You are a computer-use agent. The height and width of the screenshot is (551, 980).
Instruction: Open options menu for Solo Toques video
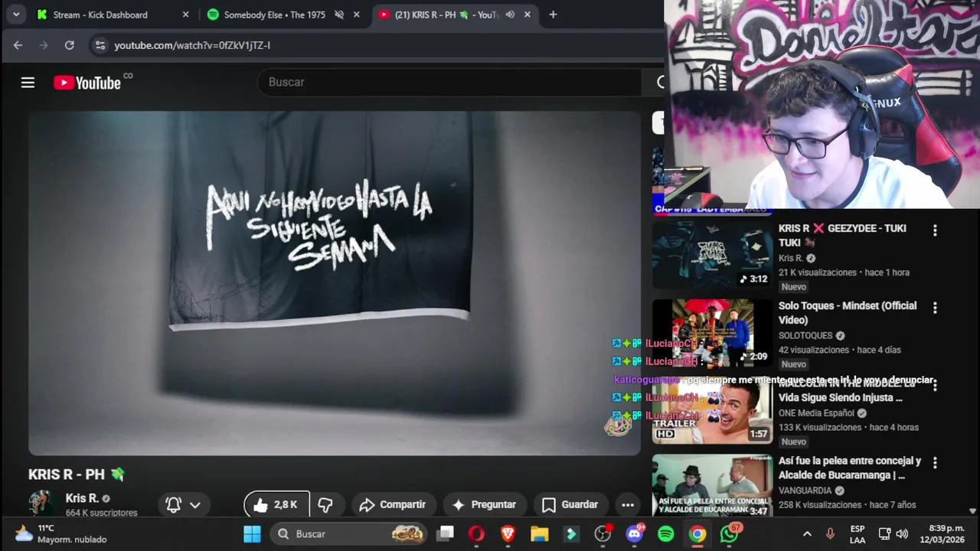pyautogui.click(x=935, y=308)
